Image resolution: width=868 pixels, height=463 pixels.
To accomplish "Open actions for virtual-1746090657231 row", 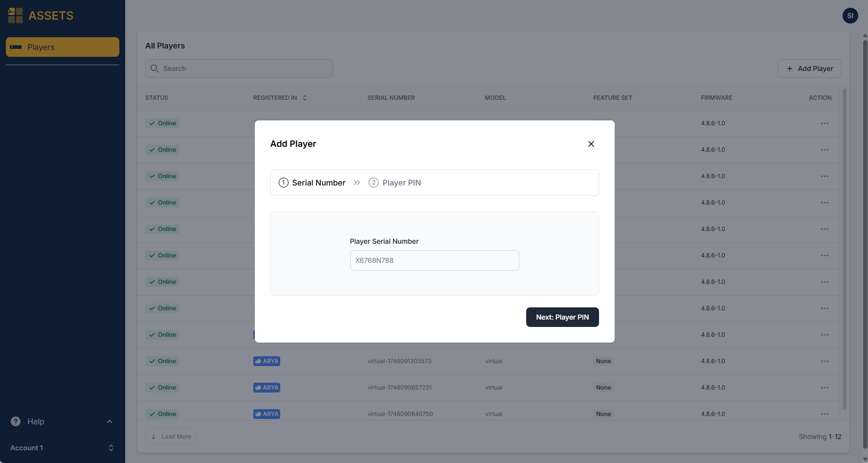I will point(825,388).
